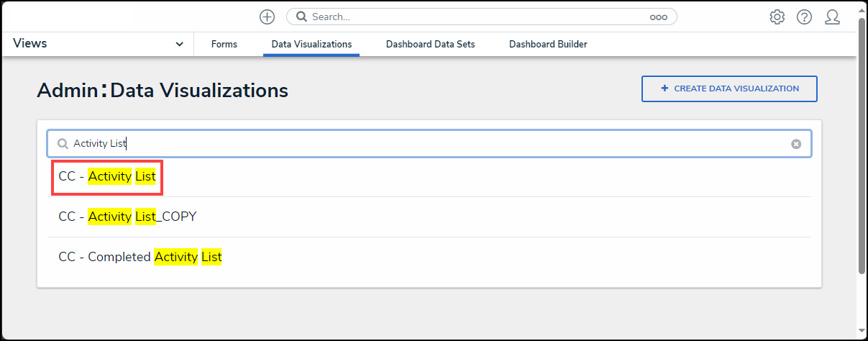This screenshot has height=341, width=868.
Task: Open the help question mark icon
Action: point(804,17)
